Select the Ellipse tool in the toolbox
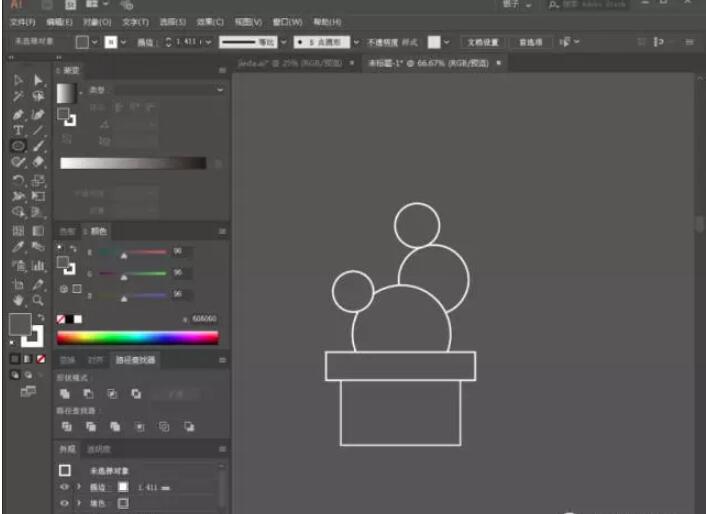 (18, 146)
